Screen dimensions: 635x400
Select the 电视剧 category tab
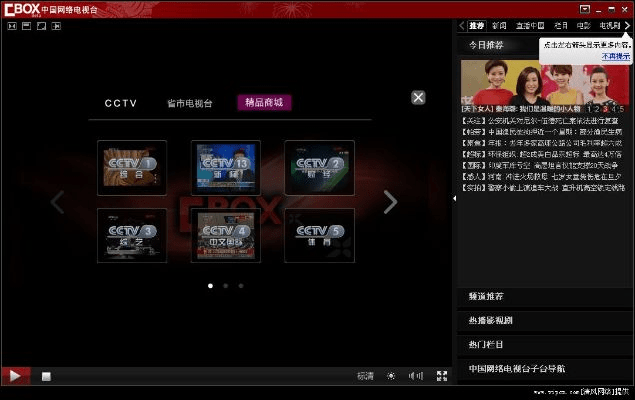(x=609, y=26)
